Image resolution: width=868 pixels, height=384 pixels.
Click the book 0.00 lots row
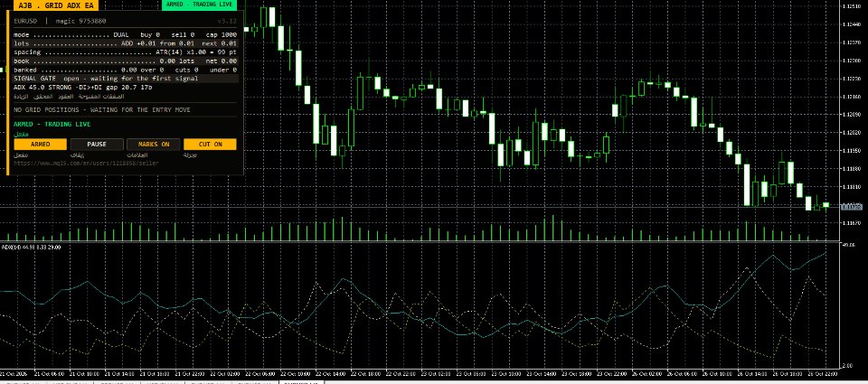tap(125, 61)
